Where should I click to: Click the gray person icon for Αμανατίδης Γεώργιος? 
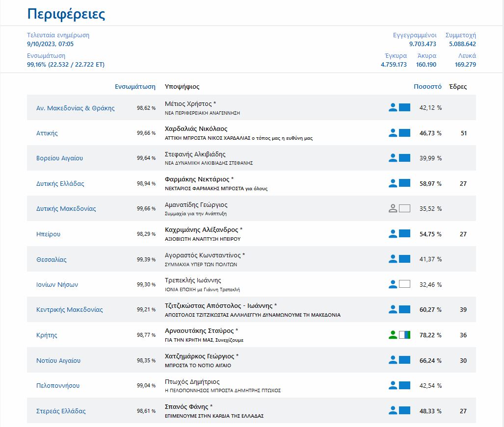tap(393, 208)
